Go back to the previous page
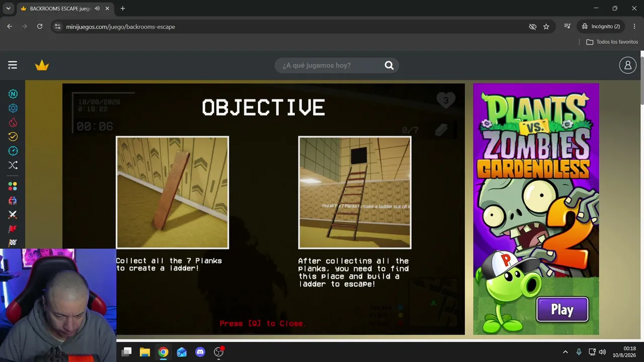Viewport: 644px width, 362px height. (x=10, y=27)
